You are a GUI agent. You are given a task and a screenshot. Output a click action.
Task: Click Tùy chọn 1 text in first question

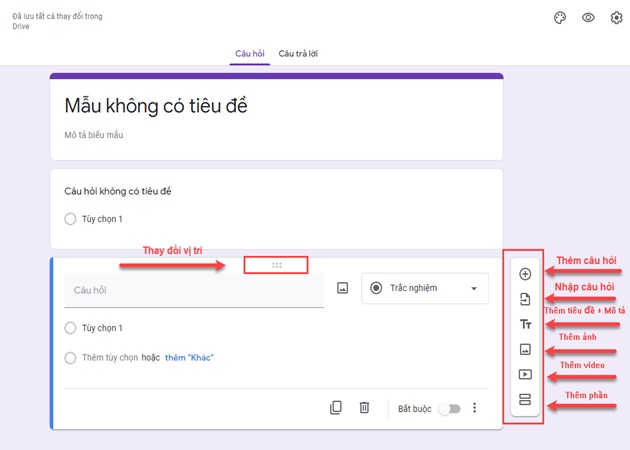click(102, 219)
